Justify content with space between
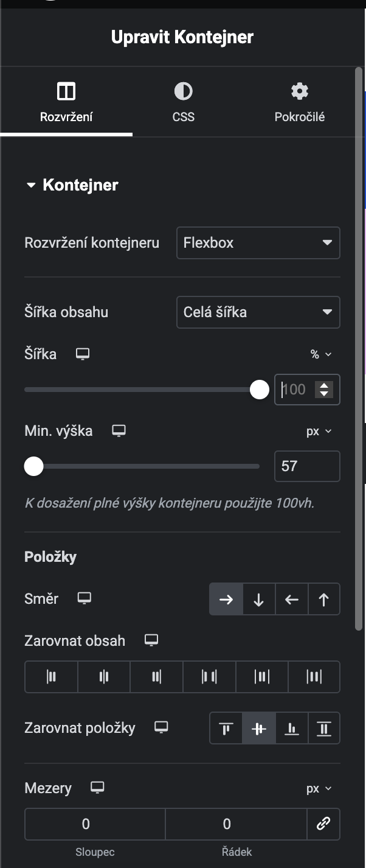Screen dimensions: 366x868 (209, 676)
